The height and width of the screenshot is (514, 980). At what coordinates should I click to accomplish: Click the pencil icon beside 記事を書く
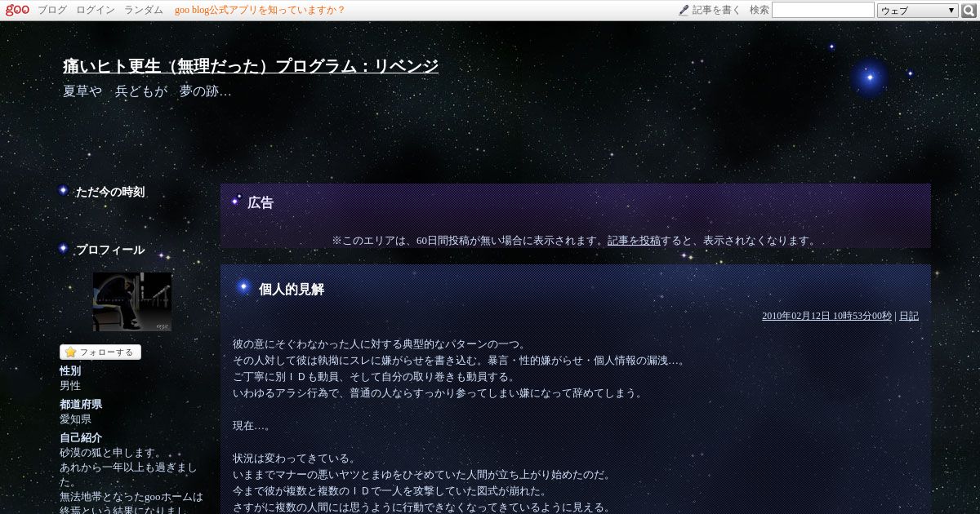point(684,10)
